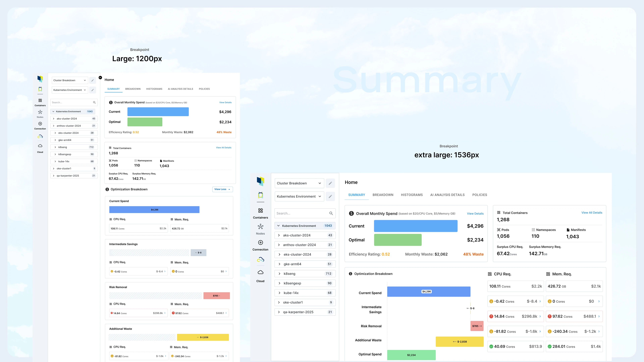Image resolution: width=644 pixels, height=362 pixels.
Task: Click View Details on Overall Monthly Spend
Action: click(x=225, y=102)
